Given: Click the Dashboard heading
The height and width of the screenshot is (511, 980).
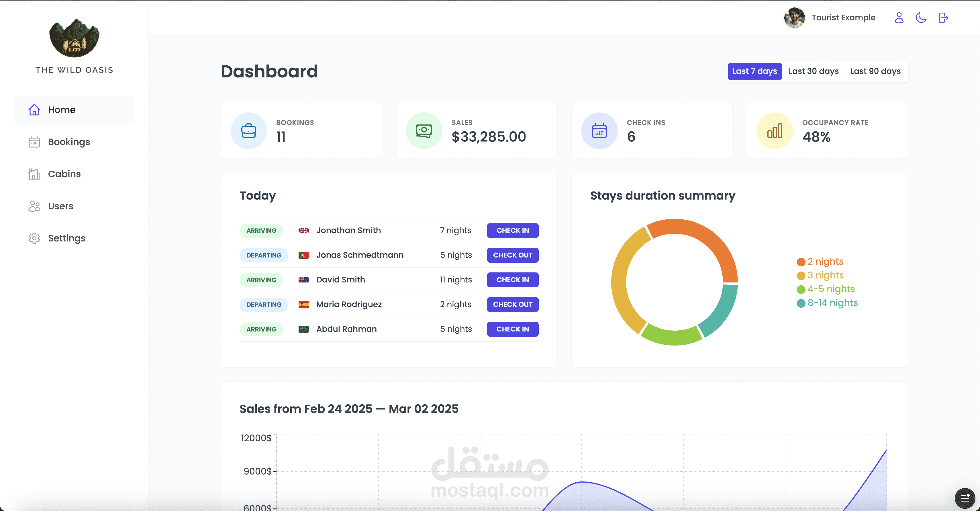Looking at the screenshot, I should tap(269, 71).
